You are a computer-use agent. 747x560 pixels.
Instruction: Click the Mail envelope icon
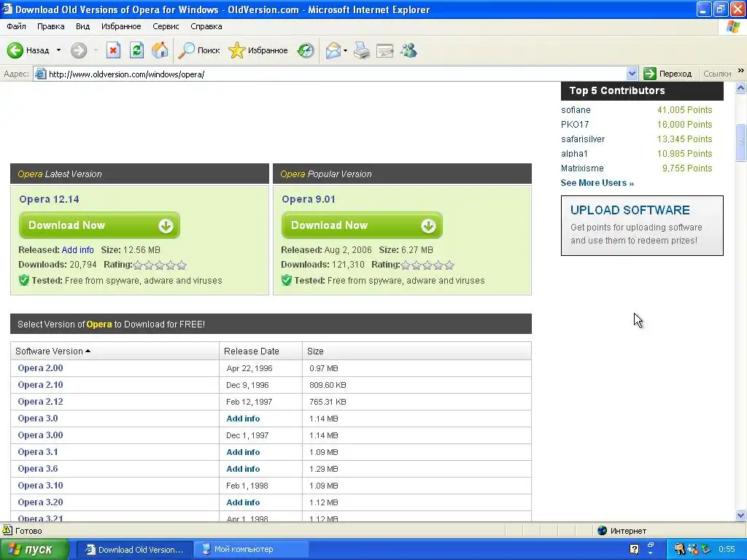333,50
